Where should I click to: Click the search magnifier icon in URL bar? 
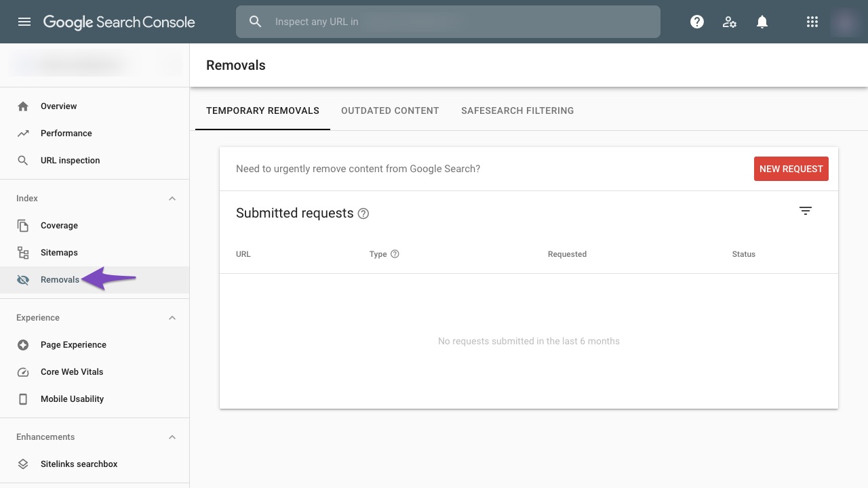tap(256, 22)
